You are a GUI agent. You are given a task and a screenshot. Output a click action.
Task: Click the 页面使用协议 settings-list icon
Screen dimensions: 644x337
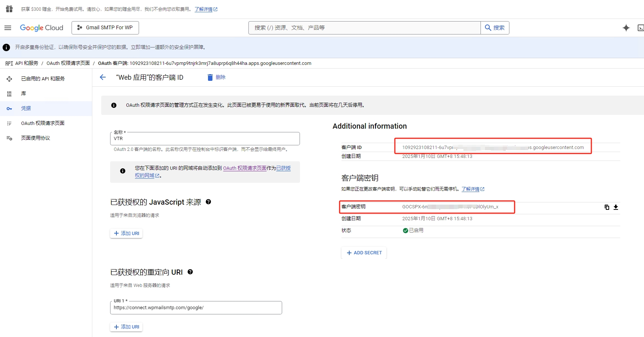9,138
